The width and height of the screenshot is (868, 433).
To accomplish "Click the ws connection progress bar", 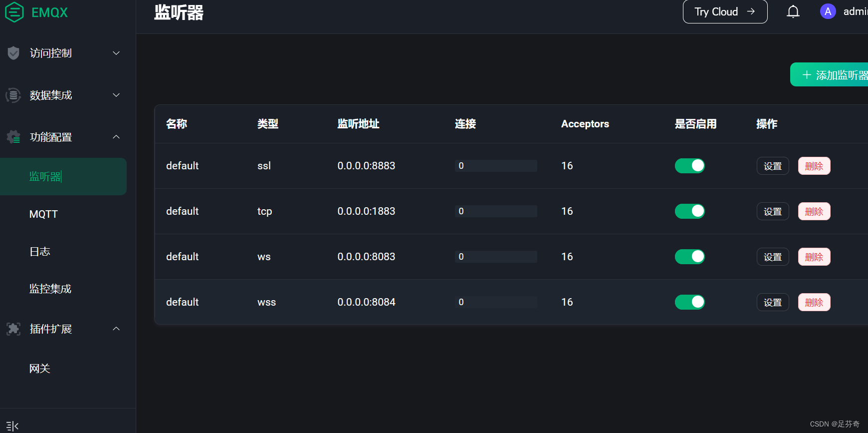I will (496, 257).
